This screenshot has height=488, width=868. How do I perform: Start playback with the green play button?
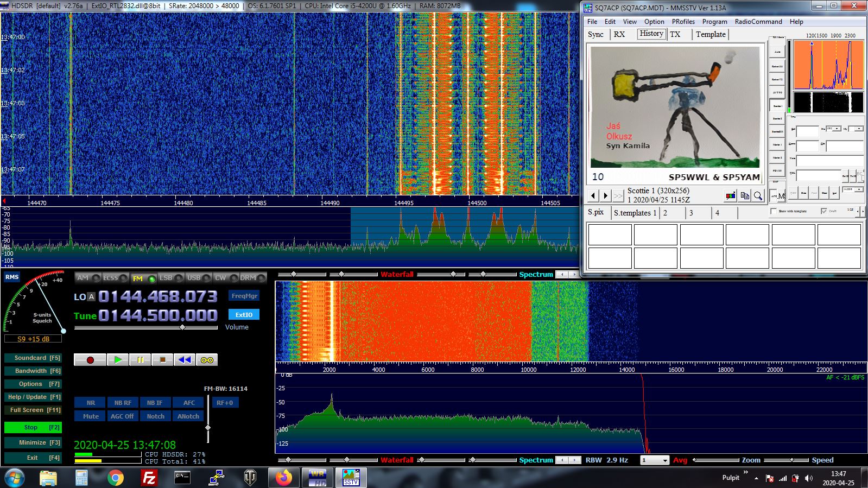click(118, 360)
